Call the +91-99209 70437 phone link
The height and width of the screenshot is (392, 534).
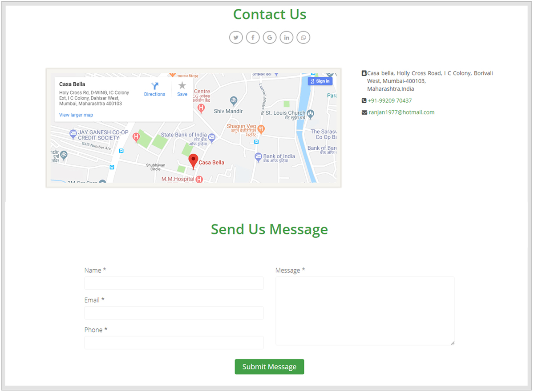(389, 101)
